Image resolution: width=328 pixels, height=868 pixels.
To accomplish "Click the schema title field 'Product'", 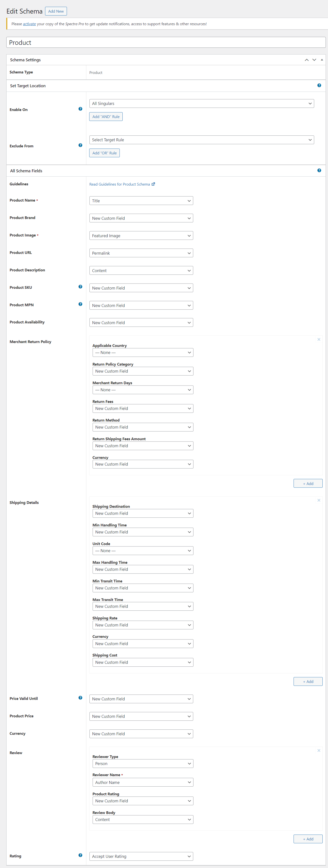I will [166, 42].
